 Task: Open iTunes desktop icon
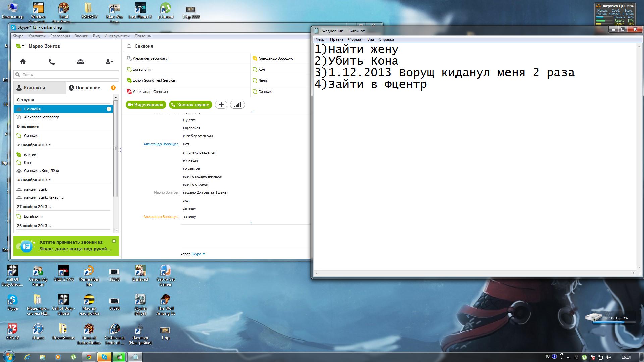pos(38,331)
